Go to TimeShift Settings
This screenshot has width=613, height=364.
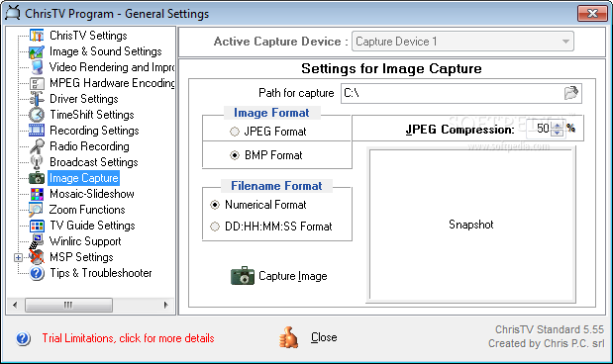tap(92, 115)
